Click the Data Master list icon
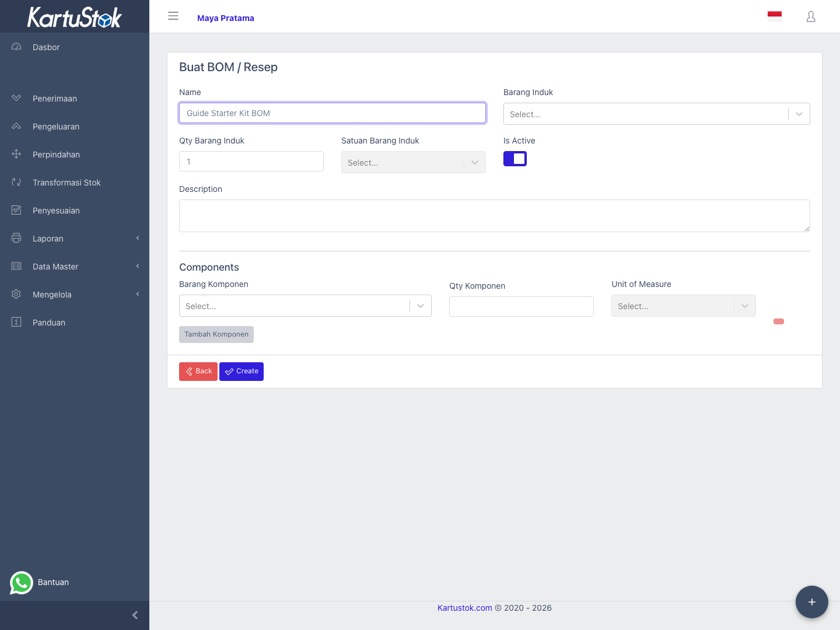 click(x=16, y=266)
